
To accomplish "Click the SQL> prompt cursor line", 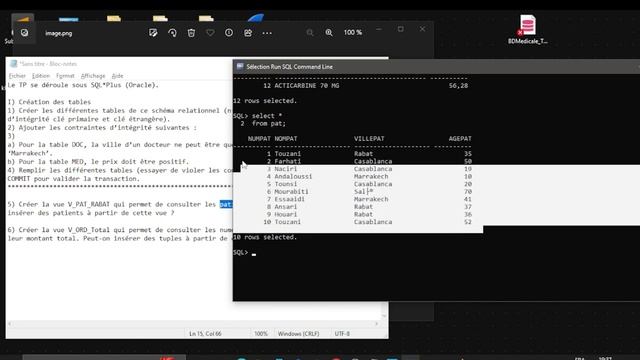I will 244,253.
